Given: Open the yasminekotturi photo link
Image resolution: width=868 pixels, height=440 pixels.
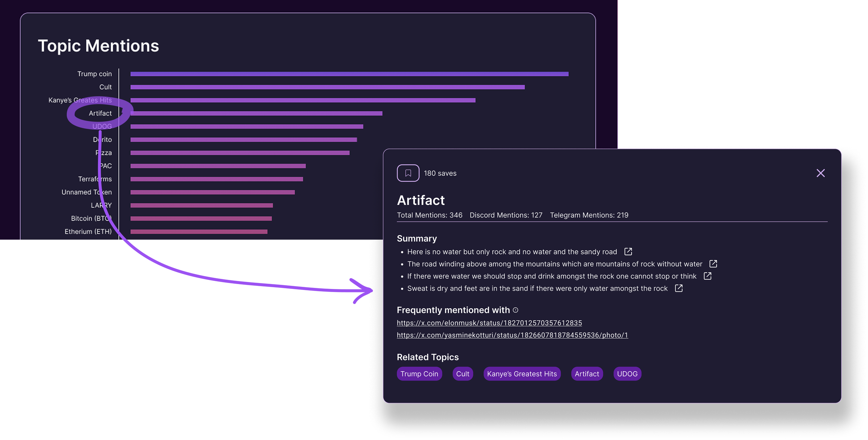Looking at the screenshot, I should coord(512,335).
